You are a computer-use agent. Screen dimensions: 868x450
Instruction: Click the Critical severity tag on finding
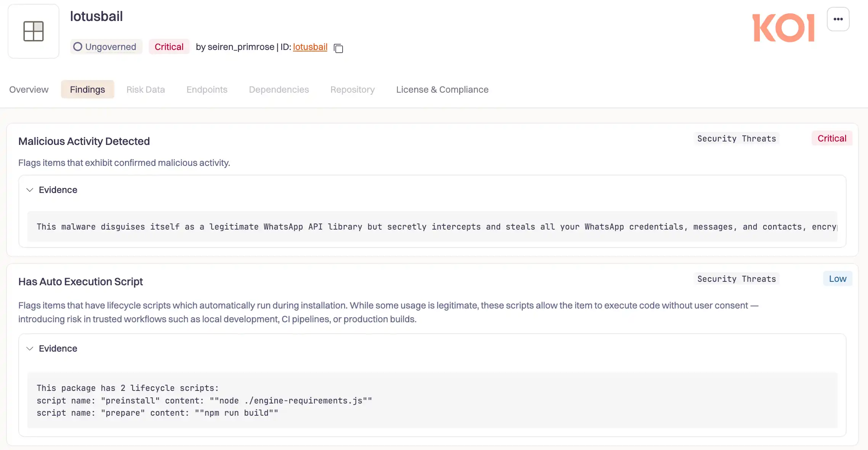[832, 138]
